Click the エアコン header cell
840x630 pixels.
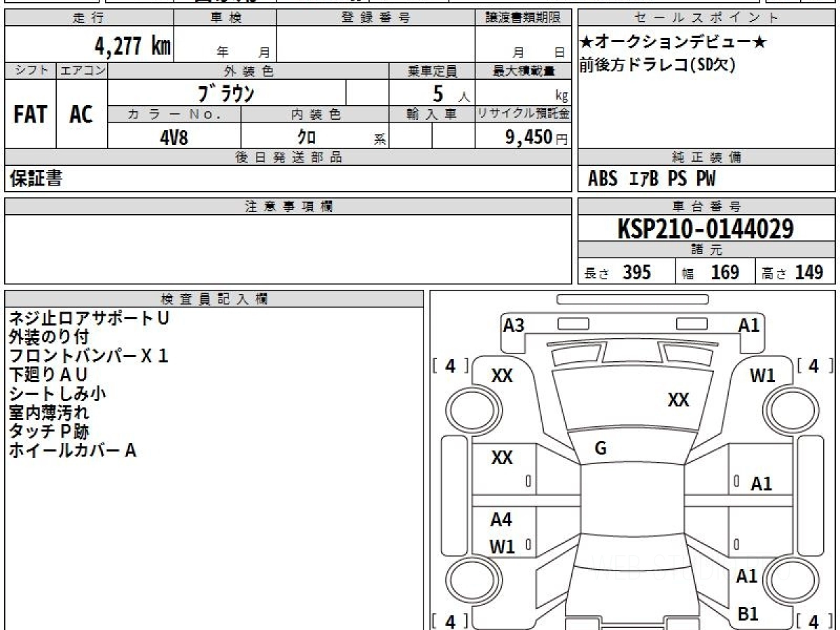(x=82, y=71)
